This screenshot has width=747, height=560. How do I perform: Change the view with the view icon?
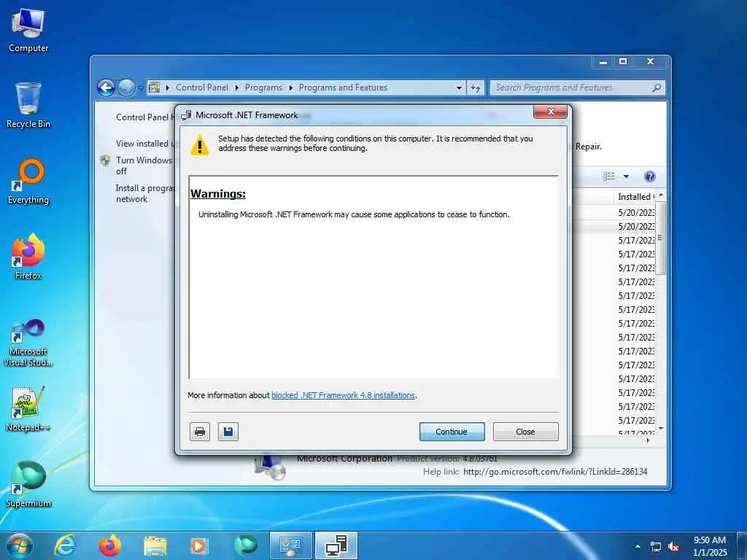point(609,176)
